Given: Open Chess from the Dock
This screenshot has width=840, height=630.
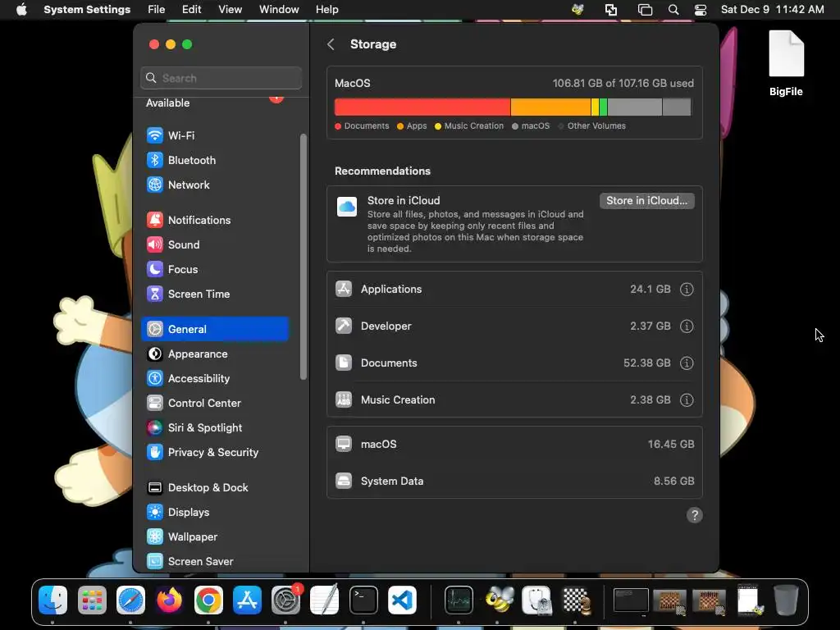Looking at the screenshot, I should pos(576,600).
